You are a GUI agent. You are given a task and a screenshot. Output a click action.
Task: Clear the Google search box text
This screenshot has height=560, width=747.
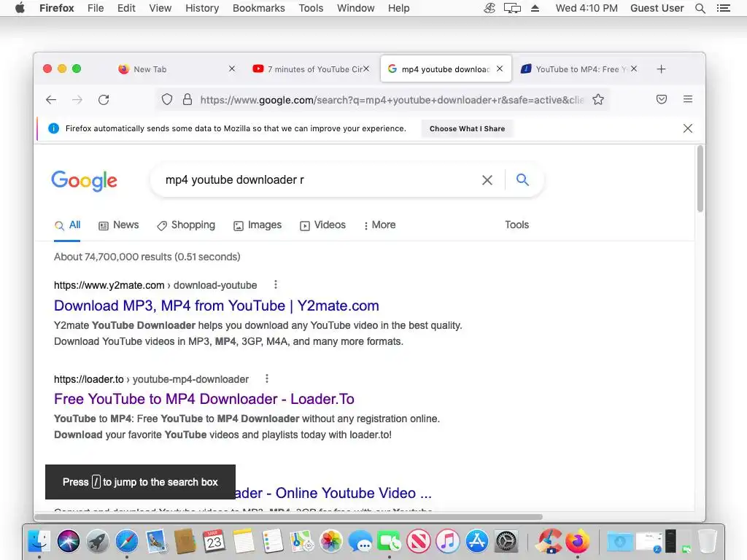point(487,180)
